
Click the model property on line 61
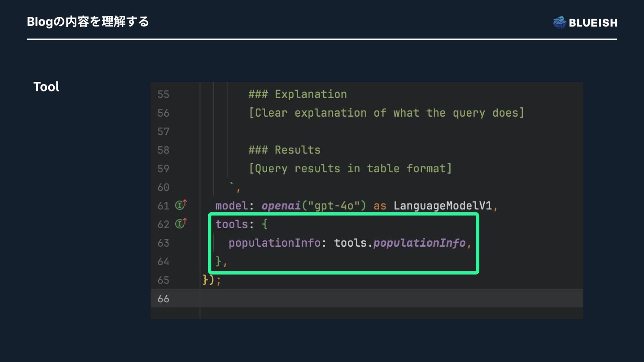point(231,206)
